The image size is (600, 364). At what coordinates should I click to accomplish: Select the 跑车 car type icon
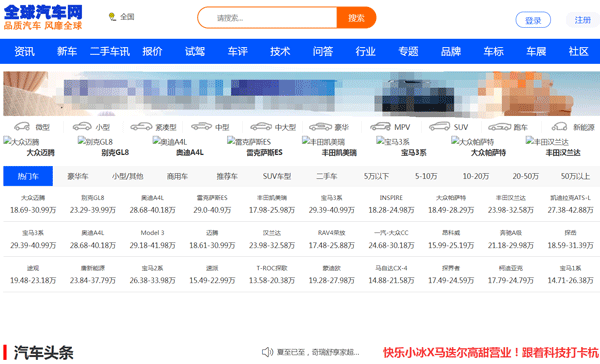508,127
